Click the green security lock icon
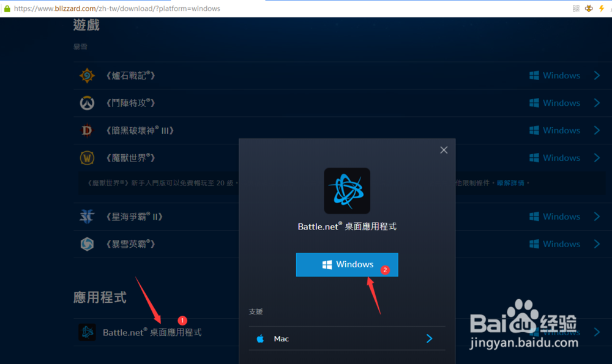This screenshot has height=364, width=612. (7, 9)
